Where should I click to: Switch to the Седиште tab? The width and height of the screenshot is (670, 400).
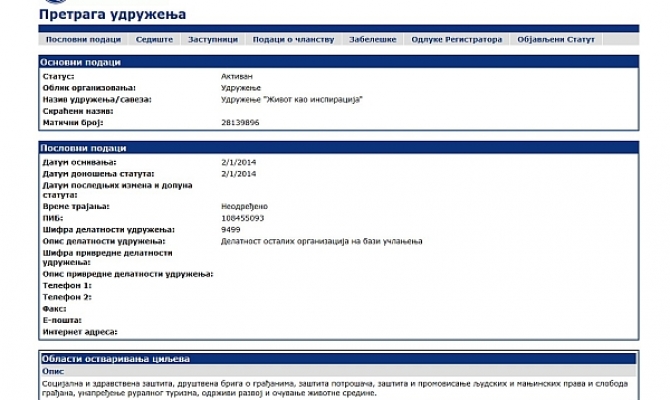pos(155,39)
